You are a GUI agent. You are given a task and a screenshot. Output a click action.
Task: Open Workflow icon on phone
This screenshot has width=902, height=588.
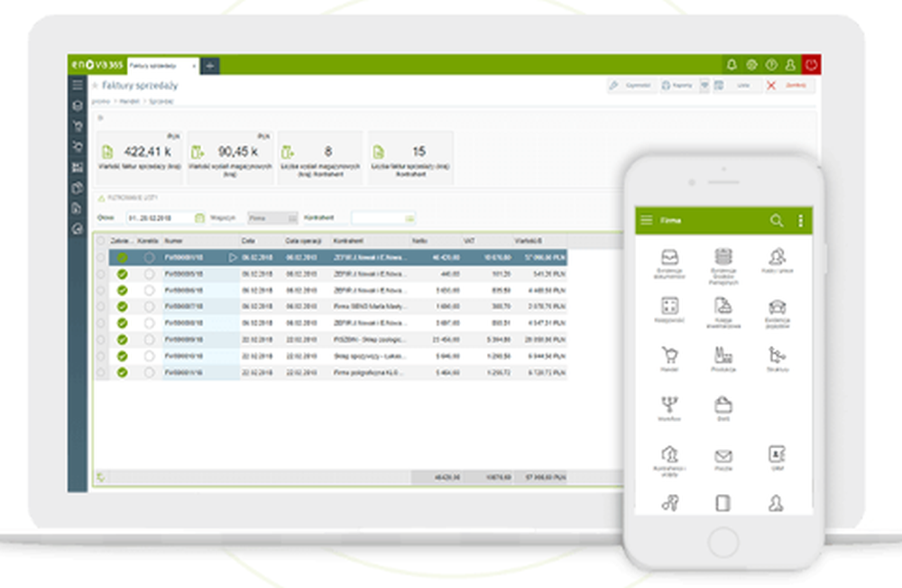(x=669, y=409)
